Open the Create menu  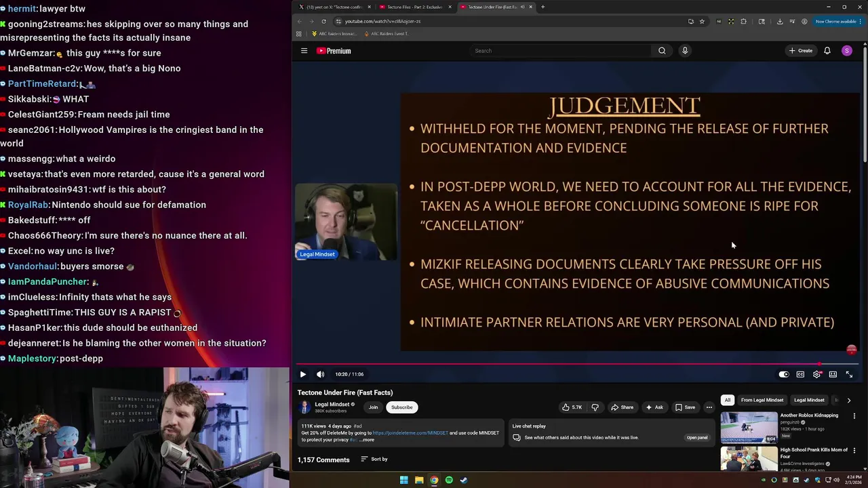800,51
